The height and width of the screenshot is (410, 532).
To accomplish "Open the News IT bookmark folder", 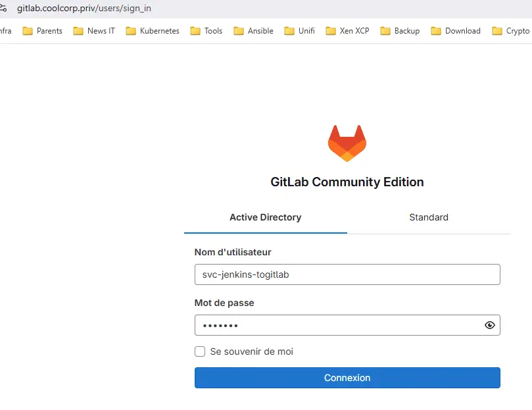I will click(x=94, y=31).
